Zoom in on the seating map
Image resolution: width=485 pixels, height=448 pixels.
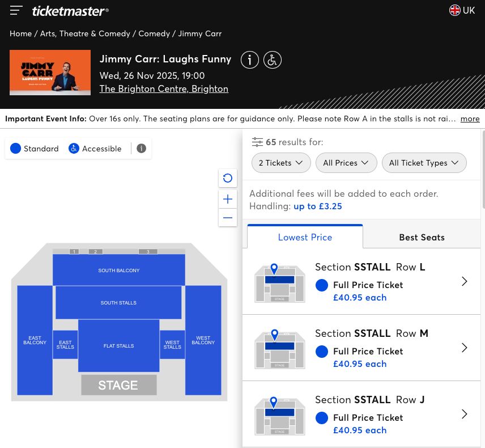[228, 198]
